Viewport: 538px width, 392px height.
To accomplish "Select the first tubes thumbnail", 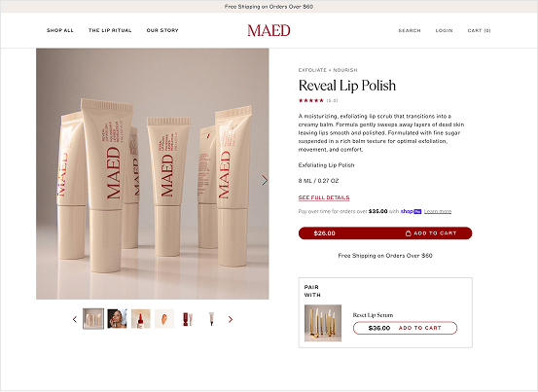I will tap(93, 319).
